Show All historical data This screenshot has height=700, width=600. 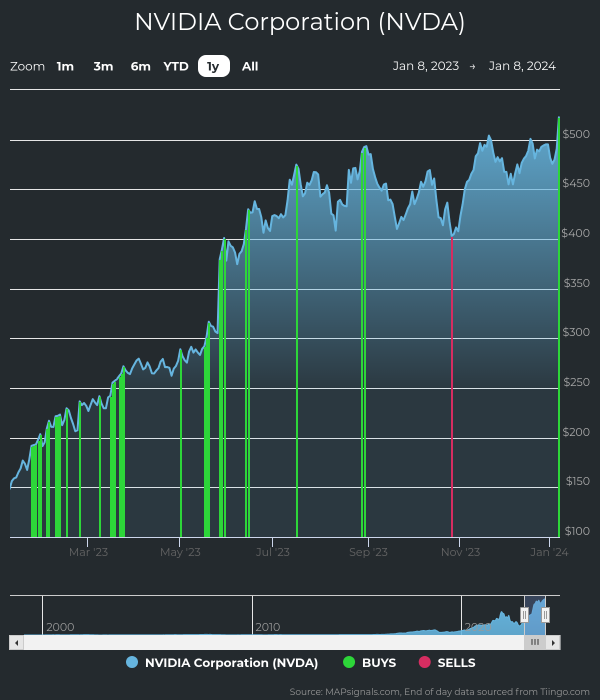coord(250,66)
